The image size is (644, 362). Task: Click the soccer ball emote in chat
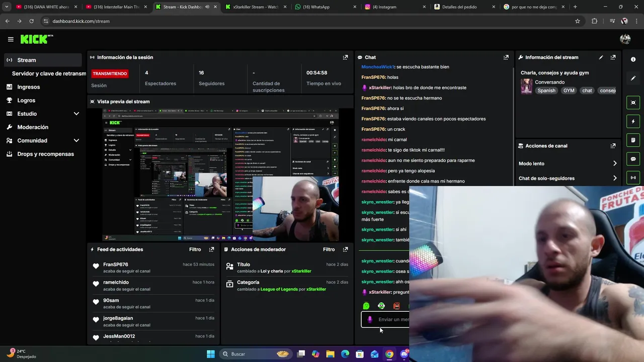coord(381,306)
